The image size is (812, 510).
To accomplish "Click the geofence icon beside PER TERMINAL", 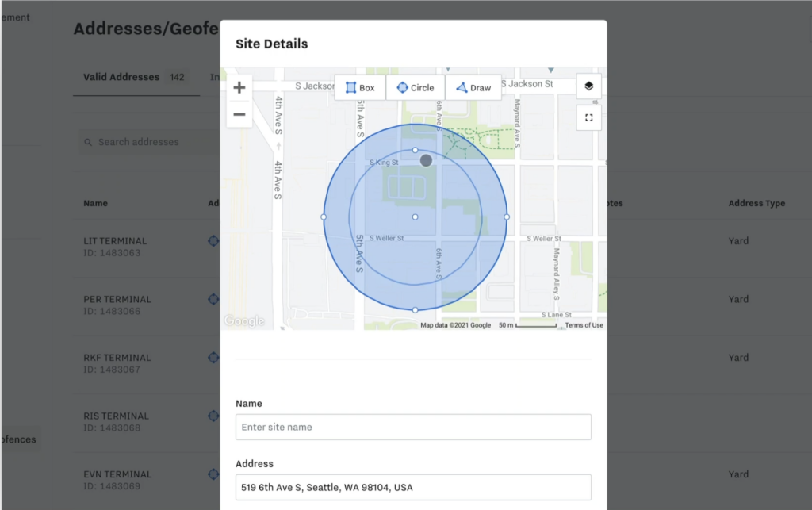I will click(x=213, y=299).
